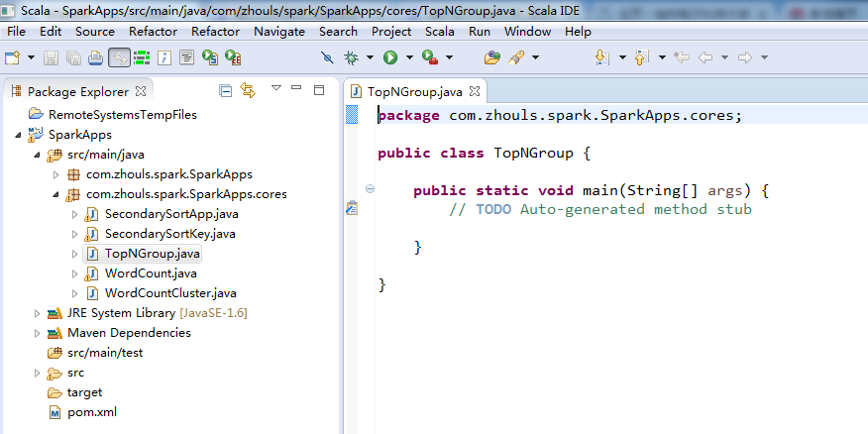Click the Last Edit Location icon

click(682, 57)
